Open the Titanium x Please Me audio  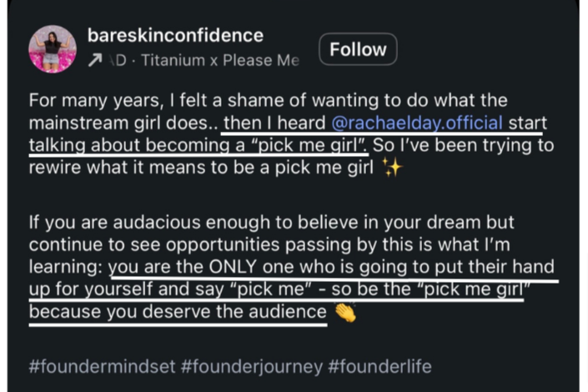(x=220, y=60)
